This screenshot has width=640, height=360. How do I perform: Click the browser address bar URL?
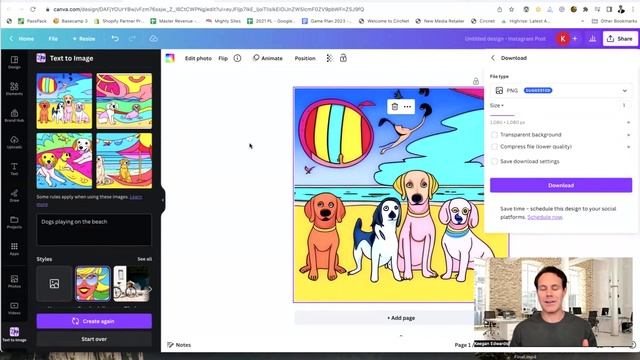[209, 9]
